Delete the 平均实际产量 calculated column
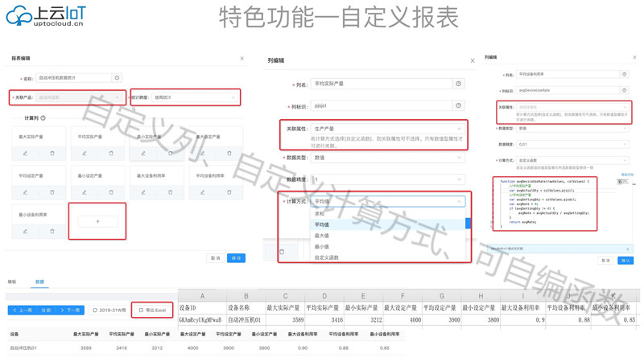Image resolution: width=644 pixels, height=362 pixels. point(111,153)
